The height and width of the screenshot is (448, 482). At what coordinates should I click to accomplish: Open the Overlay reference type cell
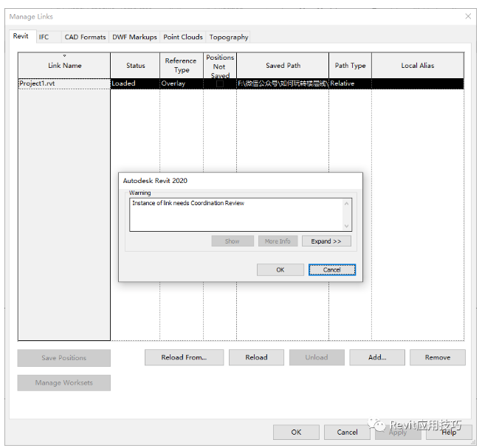coord(182,83)
